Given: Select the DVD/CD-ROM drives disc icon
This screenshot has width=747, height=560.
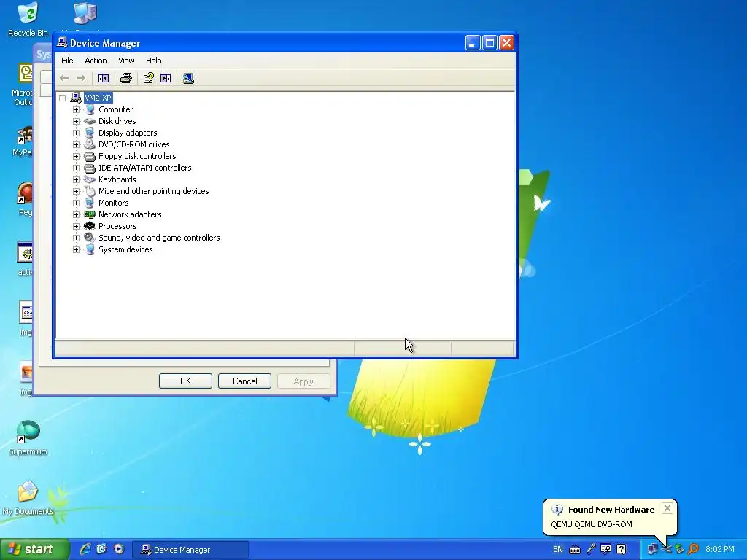Looking at the screenshot, I should point(90,144).
